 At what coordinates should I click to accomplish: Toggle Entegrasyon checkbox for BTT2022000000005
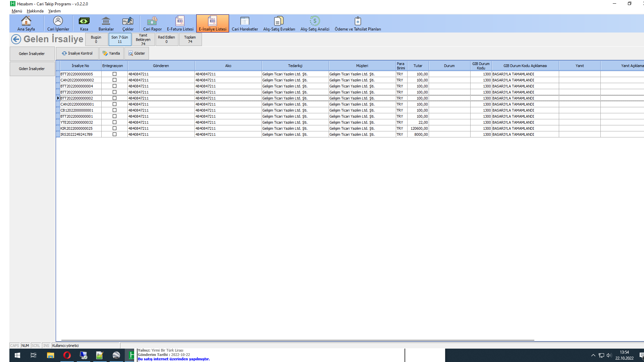point(114,74)
